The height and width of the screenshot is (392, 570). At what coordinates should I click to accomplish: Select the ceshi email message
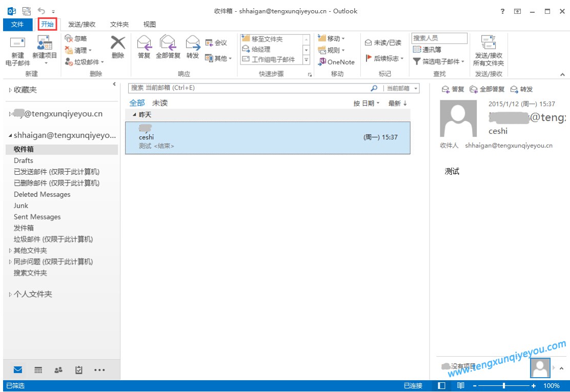[x=268, y=138]
